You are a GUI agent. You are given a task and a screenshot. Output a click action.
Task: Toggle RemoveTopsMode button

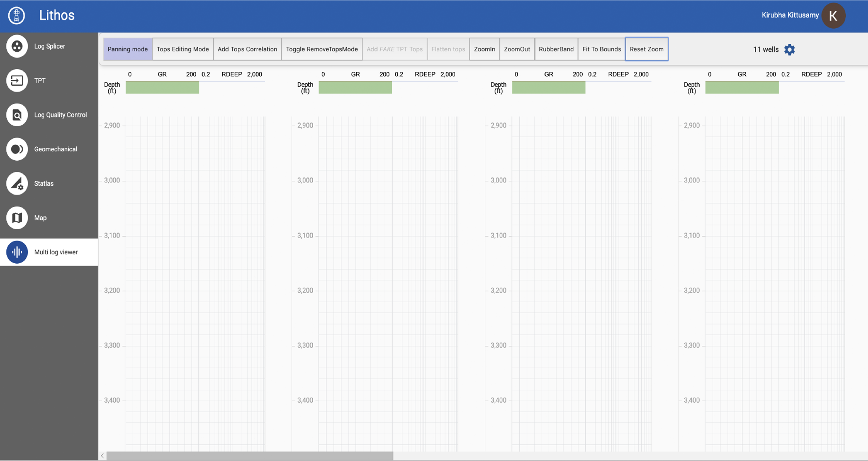click(x=322, y=49)
